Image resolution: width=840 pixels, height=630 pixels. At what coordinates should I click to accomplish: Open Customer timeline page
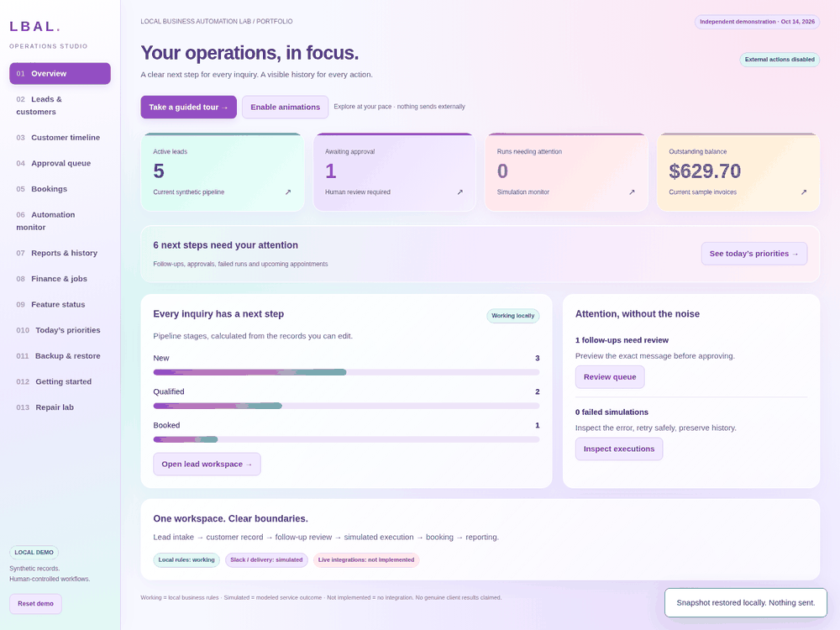point(60,138)
